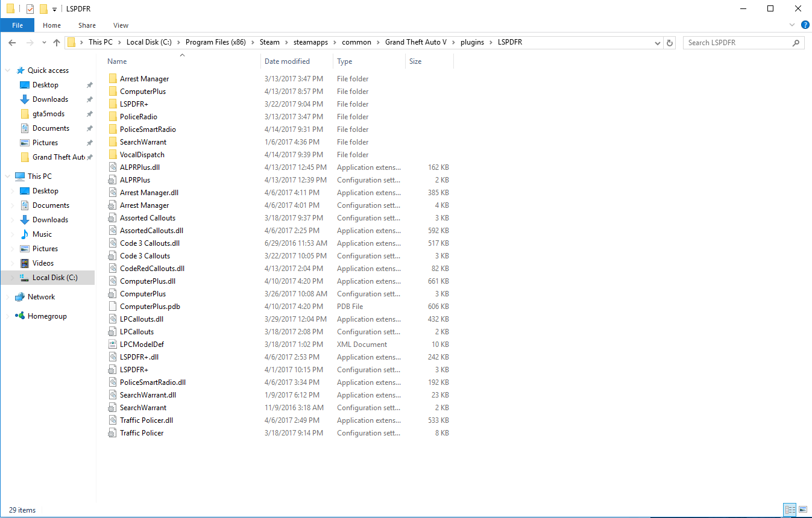Viewport: 812px width, 518px height.
Task: Switch to Details view layout icon
Action: click(790, 510)
